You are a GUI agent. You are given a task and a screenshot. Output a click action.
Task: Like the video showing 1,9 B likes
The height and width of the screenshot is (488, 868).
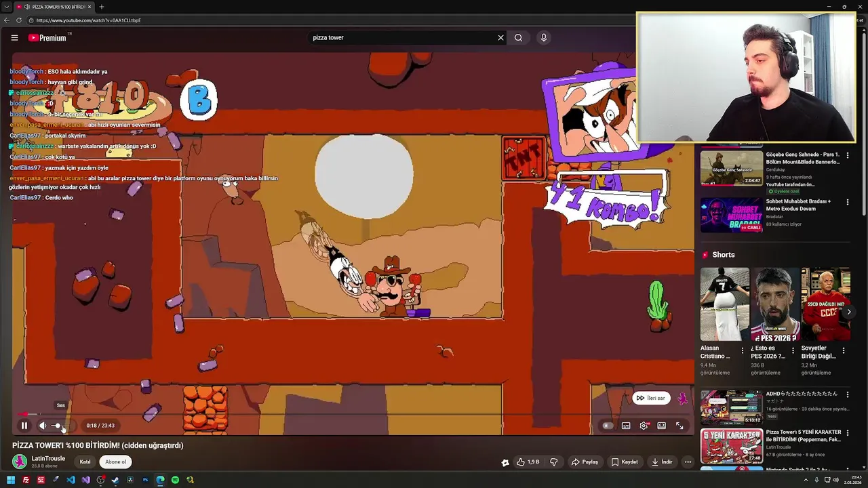[528, 462]
